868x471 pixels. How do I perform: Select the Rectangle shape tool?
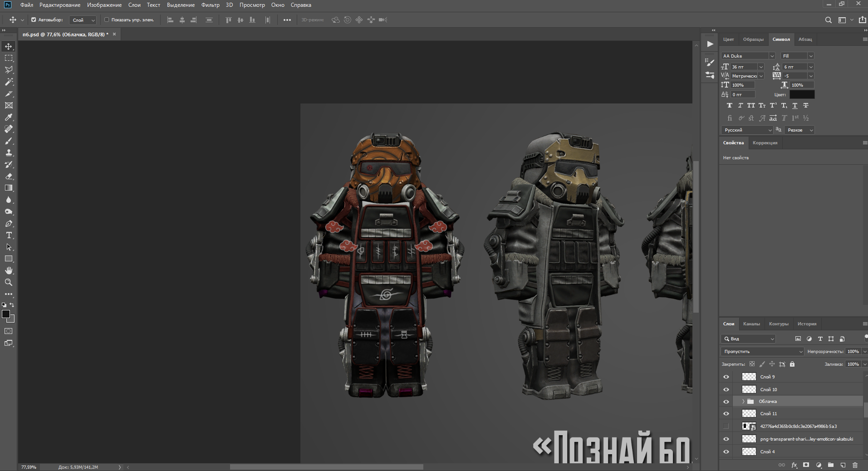[x=9, y=259]
